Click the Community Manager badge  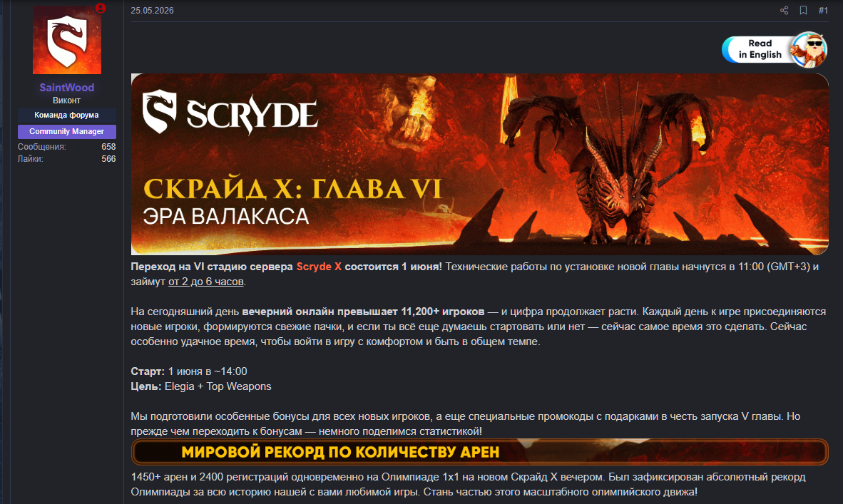(66, 132)
